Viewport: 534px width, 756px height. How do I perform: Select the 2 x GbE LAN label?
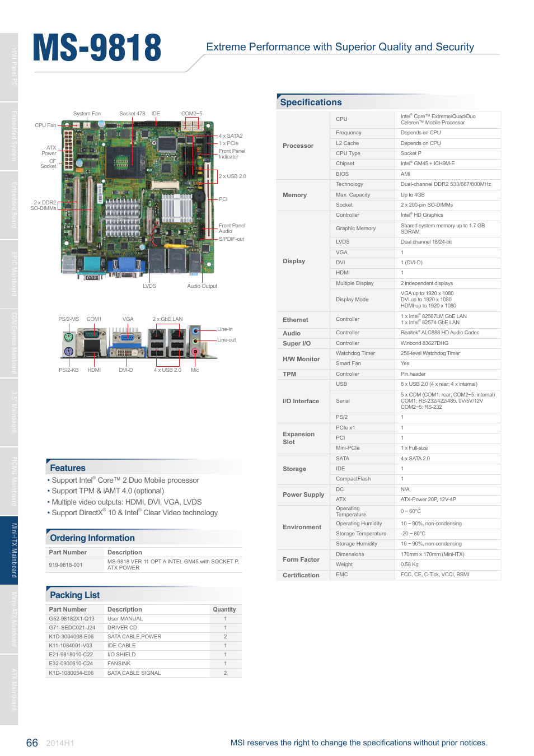click(x=167, y=319)
